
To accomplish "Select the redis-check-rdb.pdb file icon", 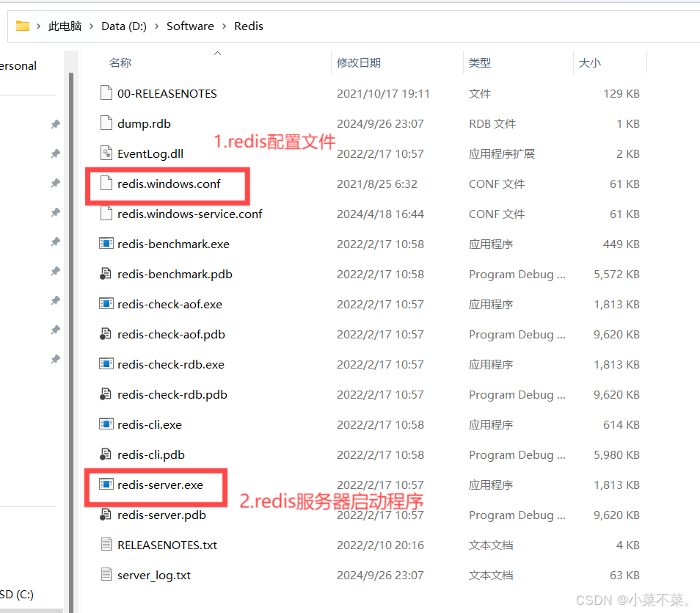I will tap(106, 394).
